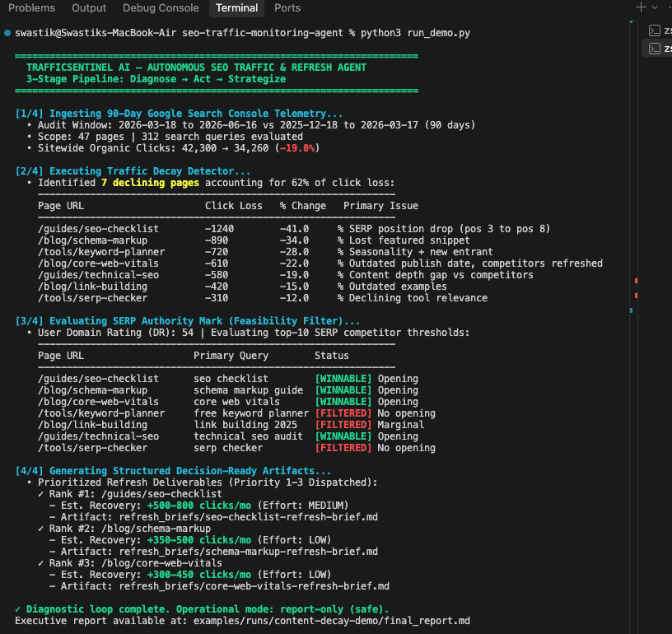
Task: Expand the launch profile chevron beside the plus
Action: (x=655, y=7)
